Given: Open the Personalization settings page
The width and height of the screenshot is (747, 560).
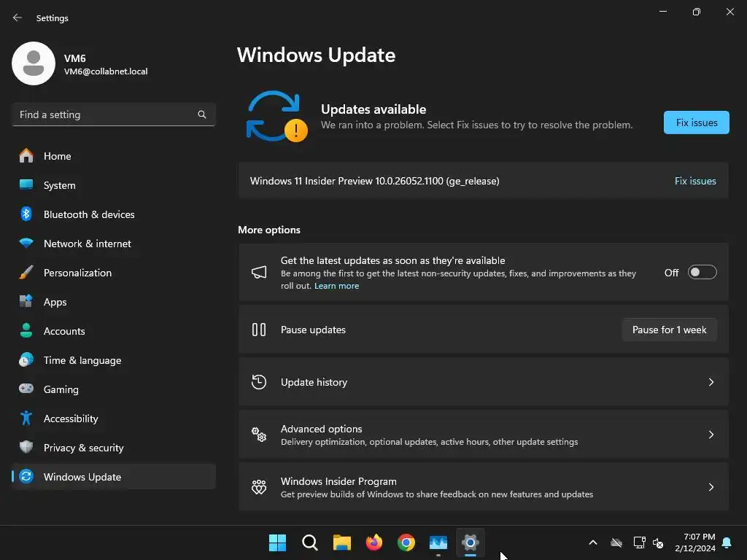Looking at the screenshot, I should 113,273.
